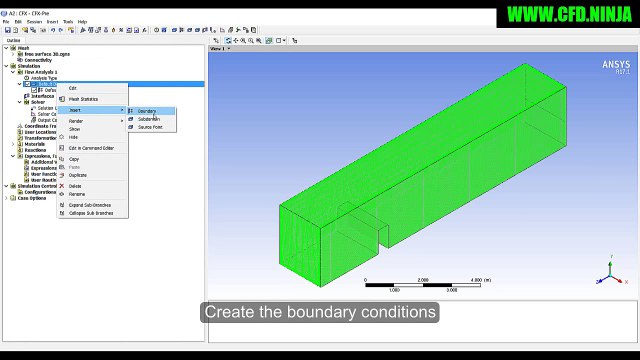Select Collapse Sub Branches in context menu
This screenshot has width=640, height=360.
93,213
